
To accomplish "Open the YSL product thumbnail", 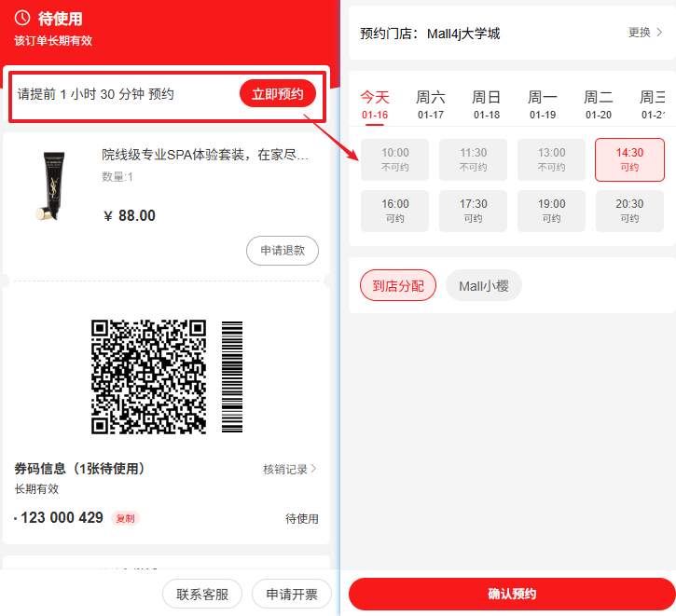I will click(51, 185).
